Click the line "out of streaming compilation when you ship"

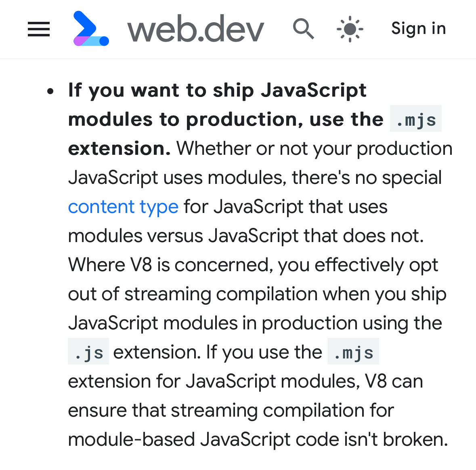pos(257,294)
